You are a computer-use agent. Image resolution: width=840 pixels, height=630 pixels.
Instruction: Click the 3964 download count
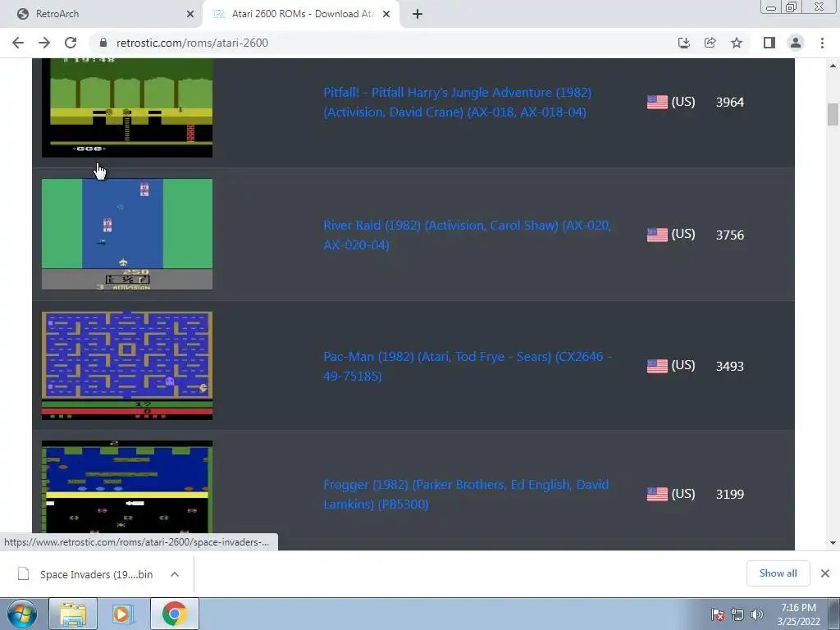pos(729,102)
